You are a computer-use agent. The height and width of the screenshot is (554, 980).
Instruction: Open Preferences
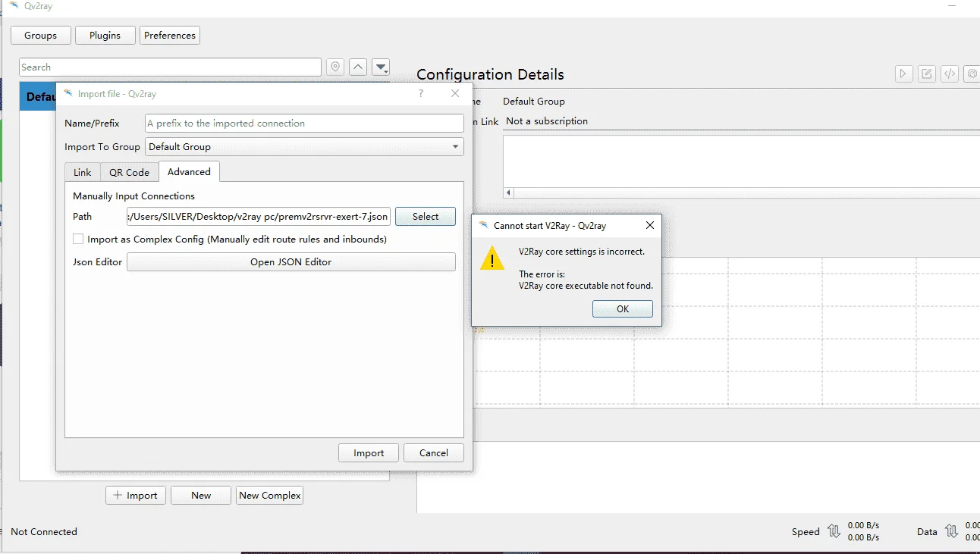click(170, 35)
